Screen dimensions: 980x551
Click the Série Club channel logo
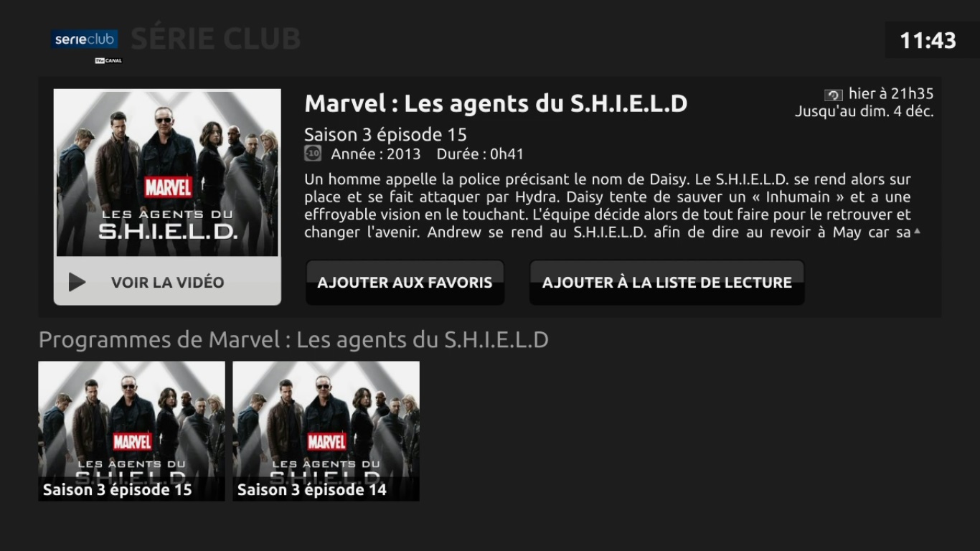click(85, 39)
